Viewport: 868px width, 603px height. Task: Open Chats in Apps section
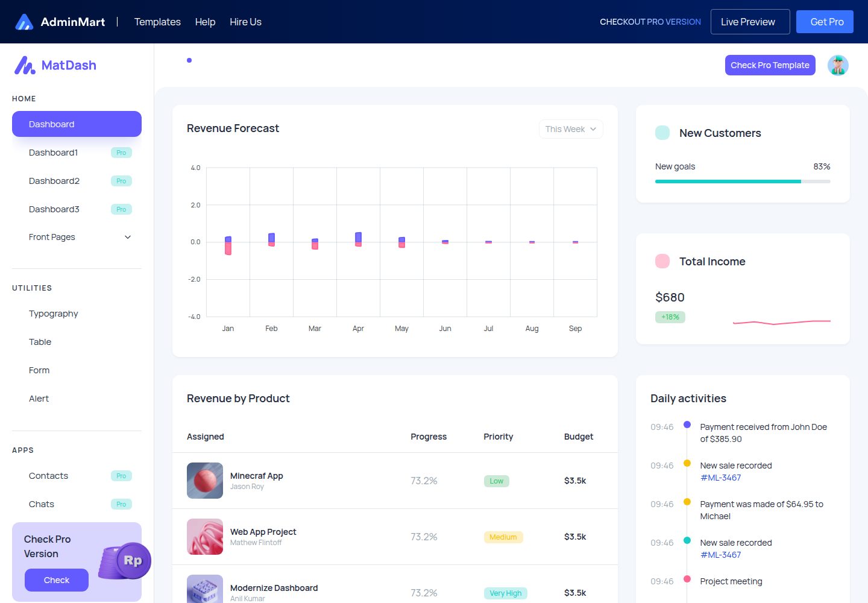(x=77, y=504)
